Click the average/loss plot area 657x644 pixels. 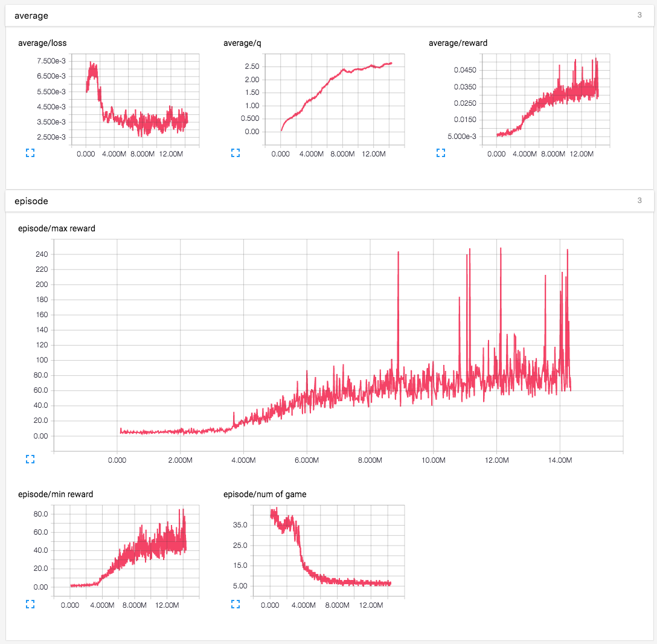click(135, 100)
